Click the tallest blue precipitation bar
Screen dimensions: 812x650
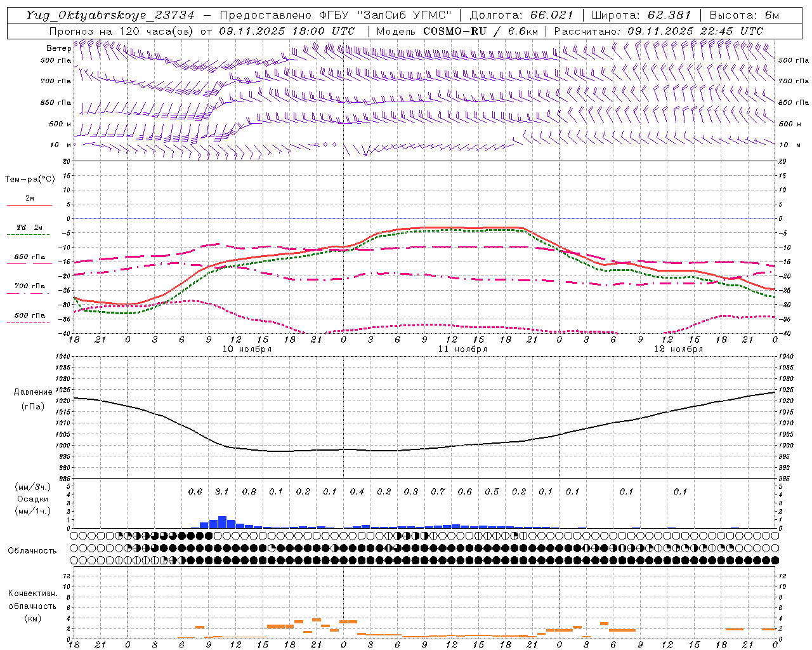tap(222, 522)
